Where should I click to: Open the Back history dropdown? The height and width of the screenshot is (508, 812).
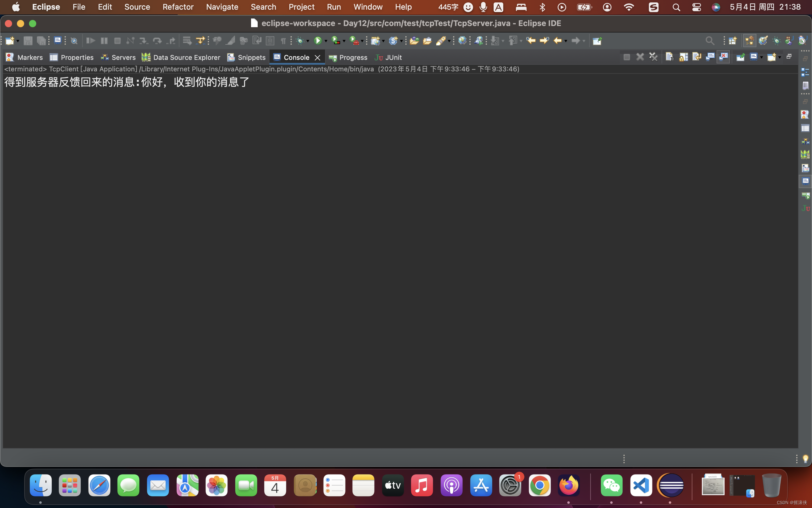click(566, 41)
